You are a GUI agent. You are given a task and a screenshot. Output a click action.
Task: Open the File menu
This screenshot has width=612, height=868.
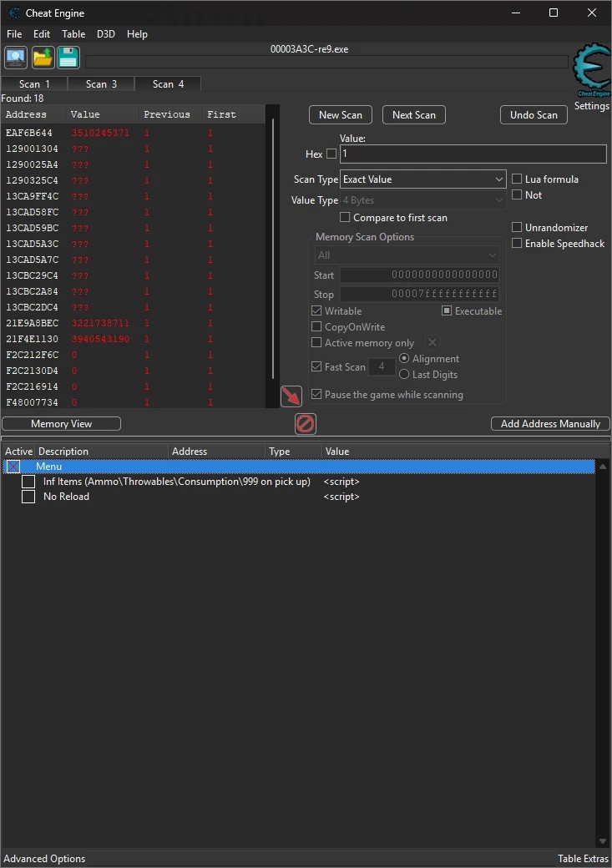(14, 34)
